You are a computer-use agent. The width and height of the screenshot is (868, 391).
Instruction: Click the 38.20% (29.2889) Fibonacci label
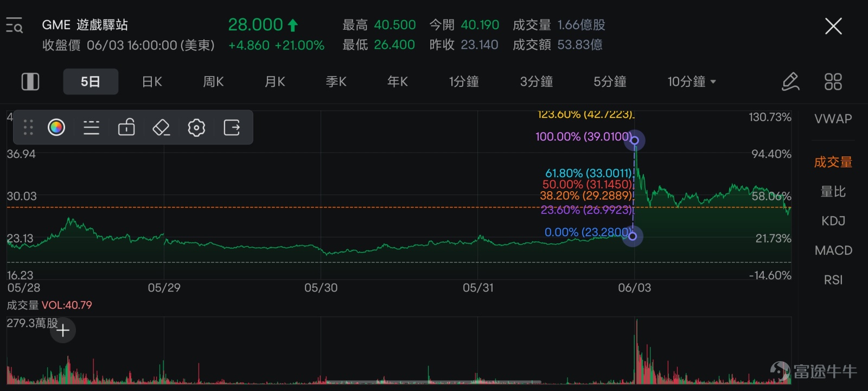coord(586,195)
